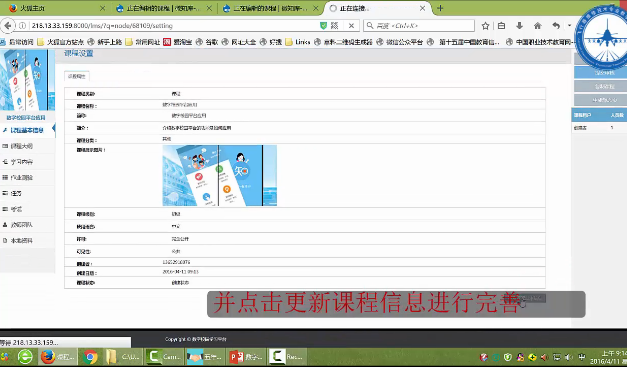Click the update course info button
This screenshot has height=367, width=627.
coord(531,298)
